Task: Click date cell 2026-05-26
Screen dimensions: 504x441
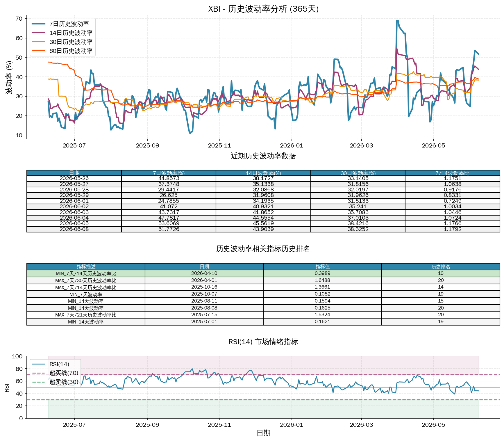Action: tap(74, 178)
